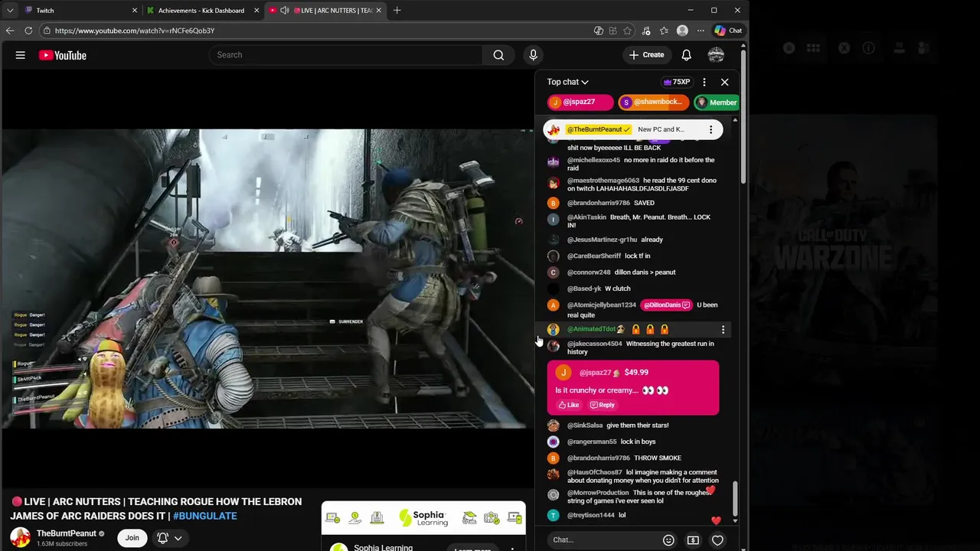Join TheBurntPeanut channel membership

coord(132,538)
